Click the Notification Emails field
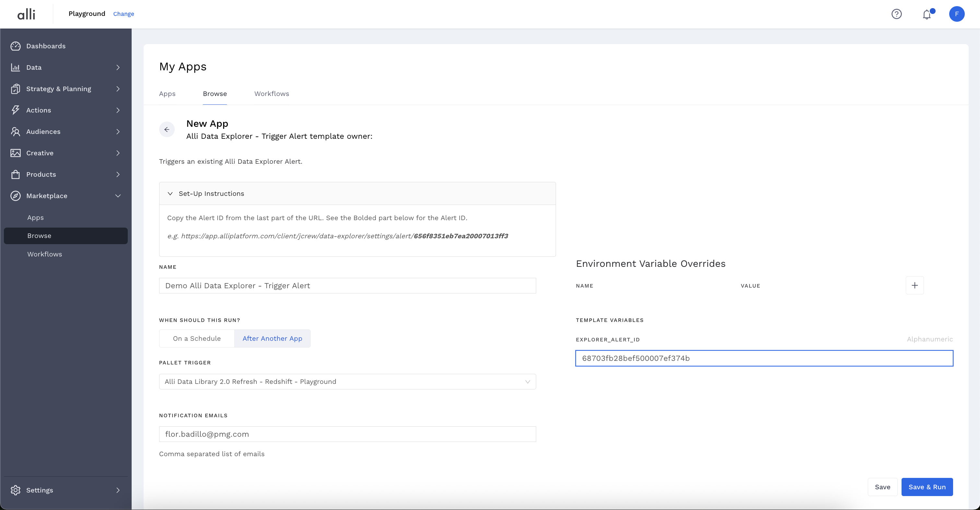Image resolution: width=980 pixels, height=510 pixels. click(x=347, y=434)
